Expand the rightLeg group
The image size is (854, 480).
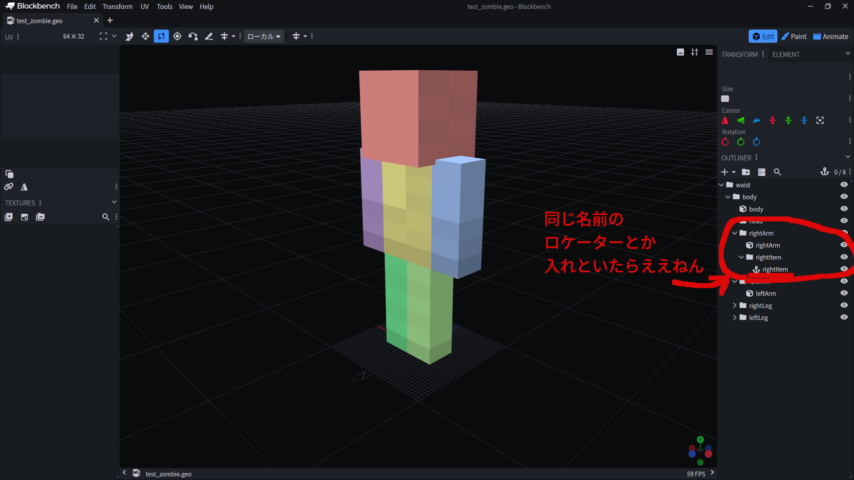point(735,305)
